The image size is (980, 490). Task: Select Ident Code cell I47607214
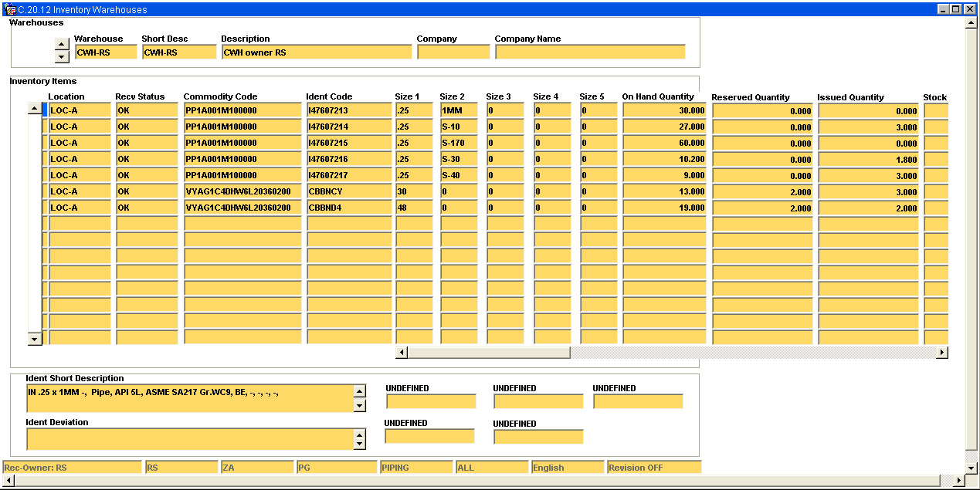click(x=349, y=127)
